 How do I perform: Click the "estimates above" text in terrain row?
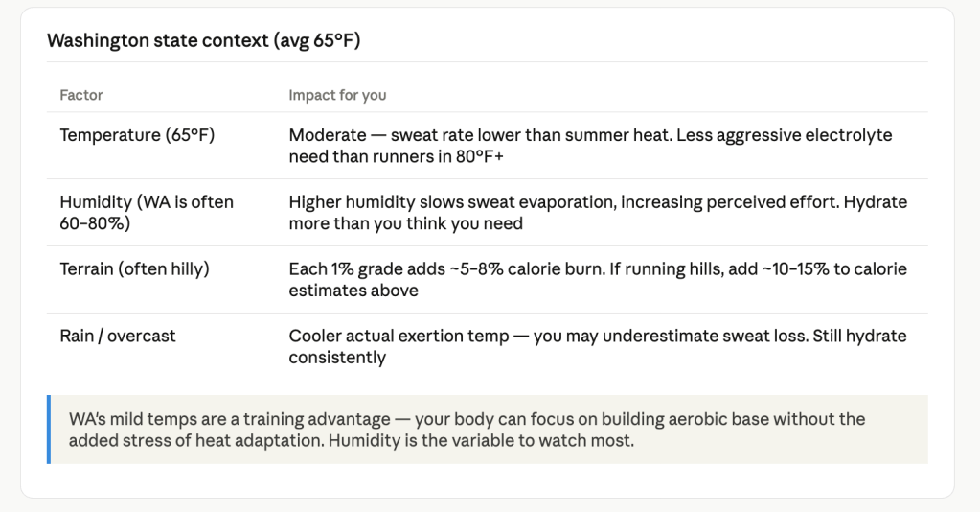[353, 290]
